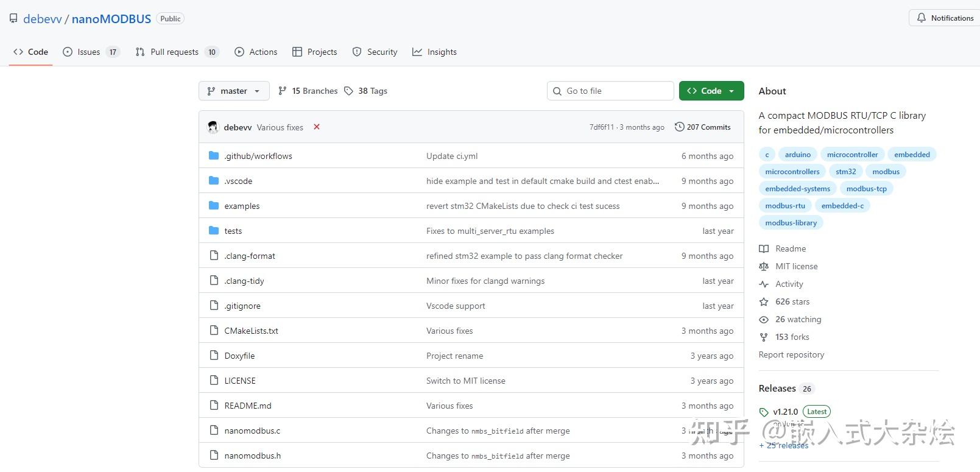Click the star icon next to 626 stars
980x472 pixels.
click(764, 301)
